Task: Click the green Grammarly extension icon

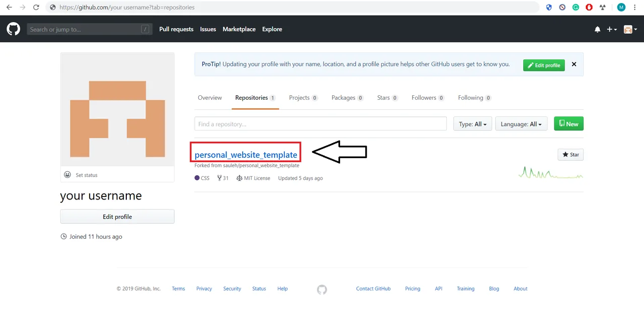Action: coord(576,8)
